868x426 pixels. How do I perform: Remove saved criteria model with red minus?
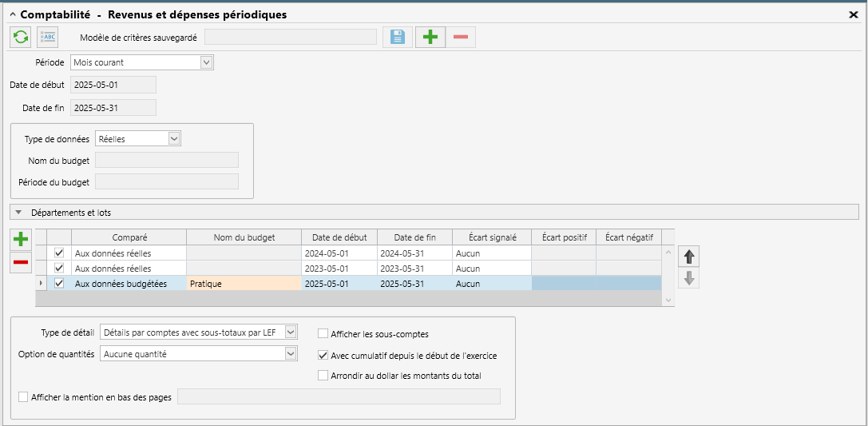pos(461,37)
